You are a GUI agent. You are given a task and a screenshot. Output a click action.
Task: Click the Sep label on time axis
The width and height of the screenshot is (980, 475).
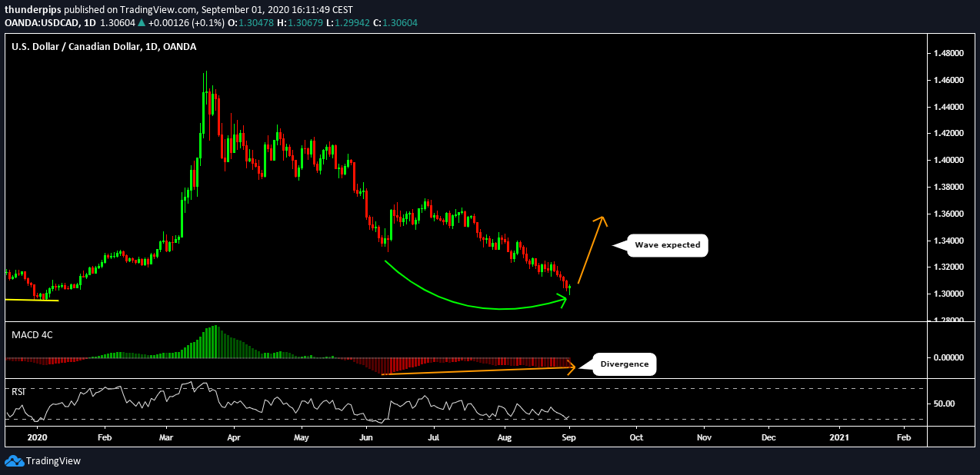[x=569, y=437]
